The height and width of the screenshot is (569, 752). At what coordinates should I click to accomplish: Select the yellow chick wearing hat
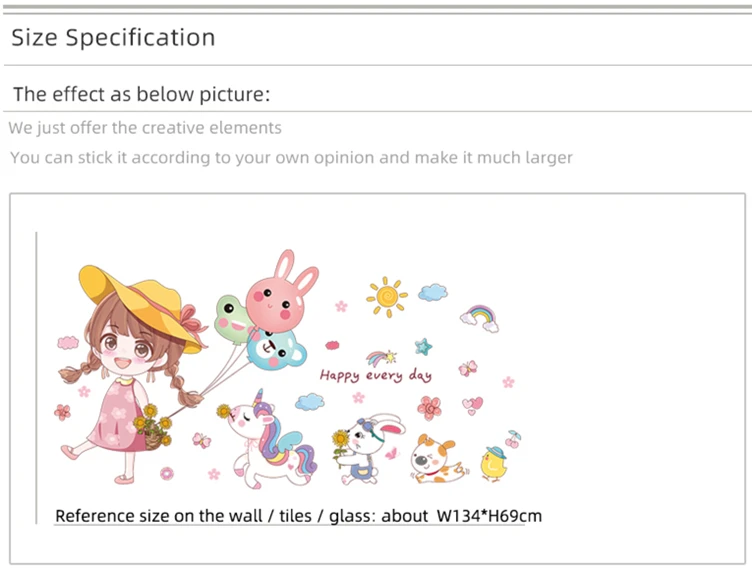pyautogui.click(x=494, y=464)
